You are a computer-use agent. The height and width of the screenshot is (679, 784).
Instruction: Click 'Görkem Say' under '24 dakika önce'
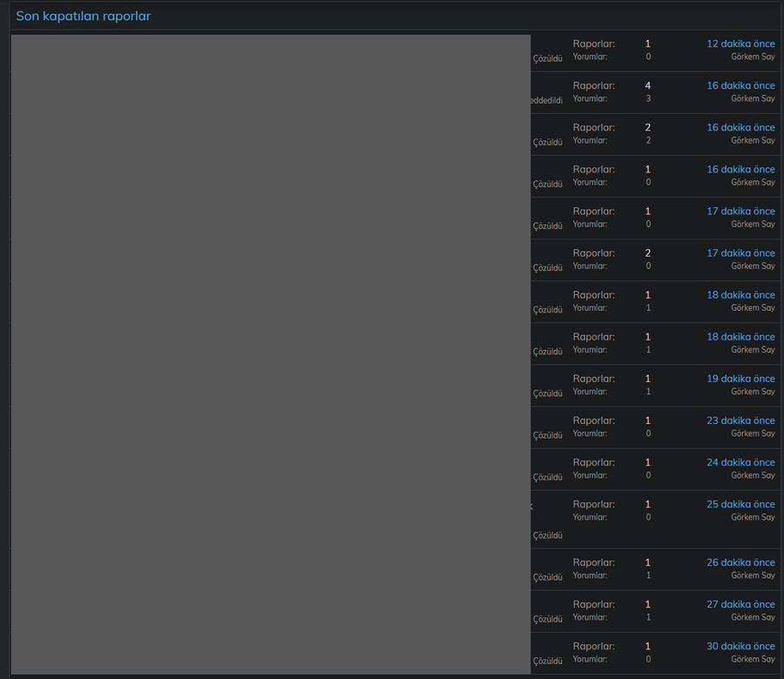[x=753, y=475]
